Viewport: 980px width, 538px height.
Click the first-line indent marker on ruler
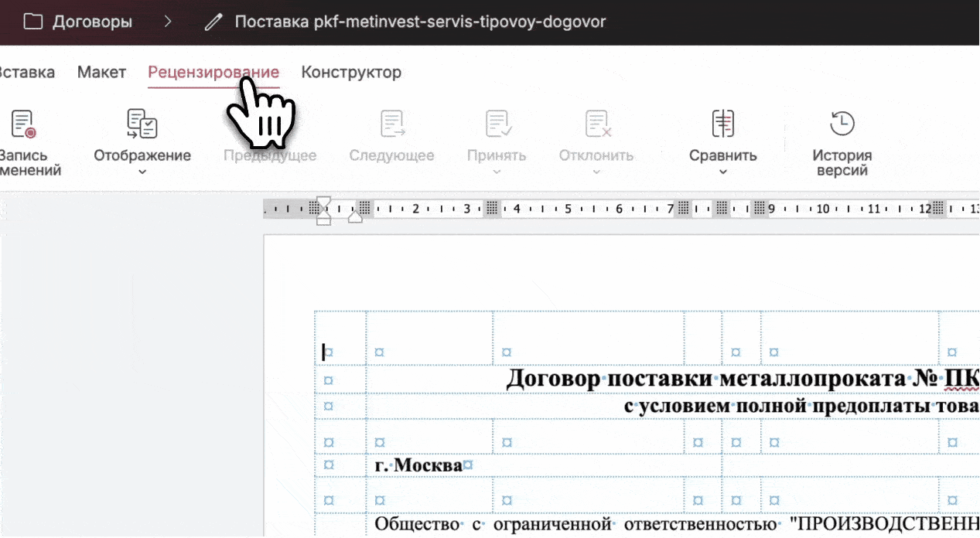324,203
